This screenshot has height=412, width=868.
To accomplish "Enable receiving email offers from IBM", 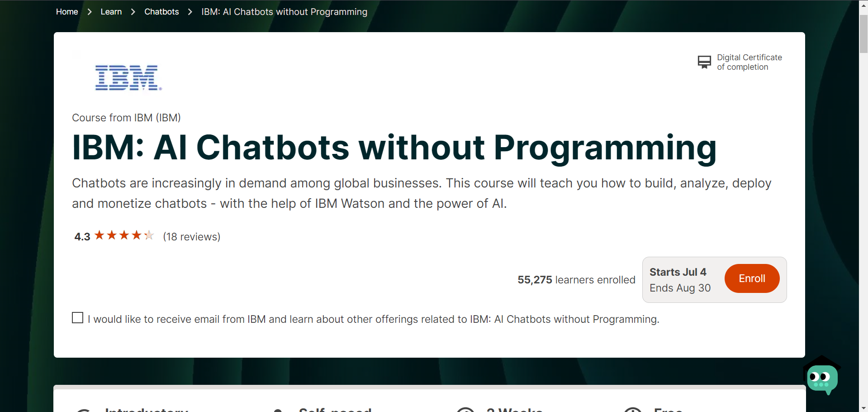I will (77, 317).
